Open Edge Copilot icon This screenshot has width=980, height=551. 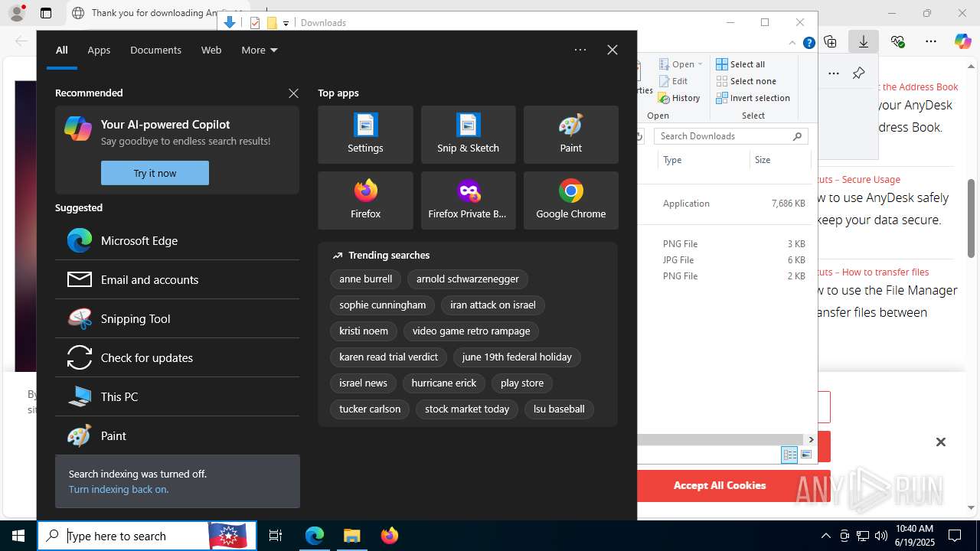(x=962, y=41)
